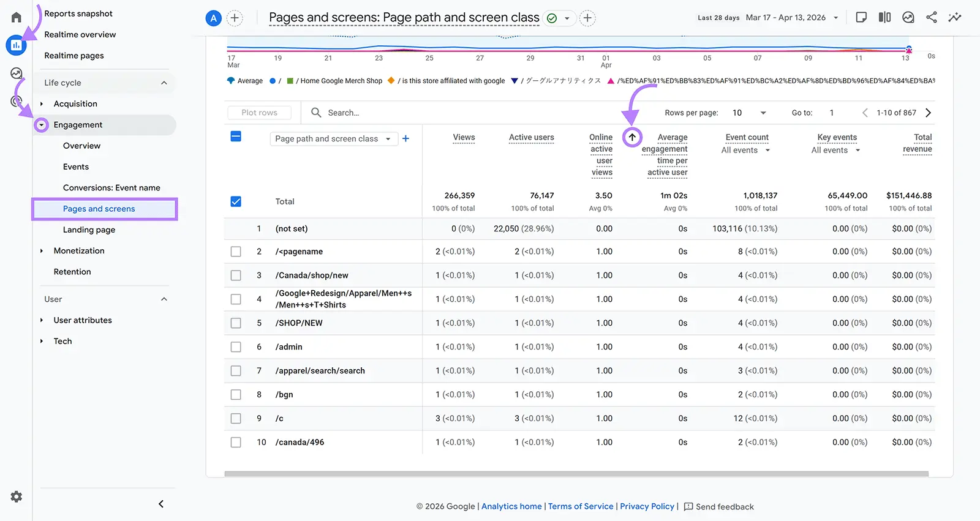The image size is (980, 521).
Task: Click the search magnifier icon above table
Action: 316,113
